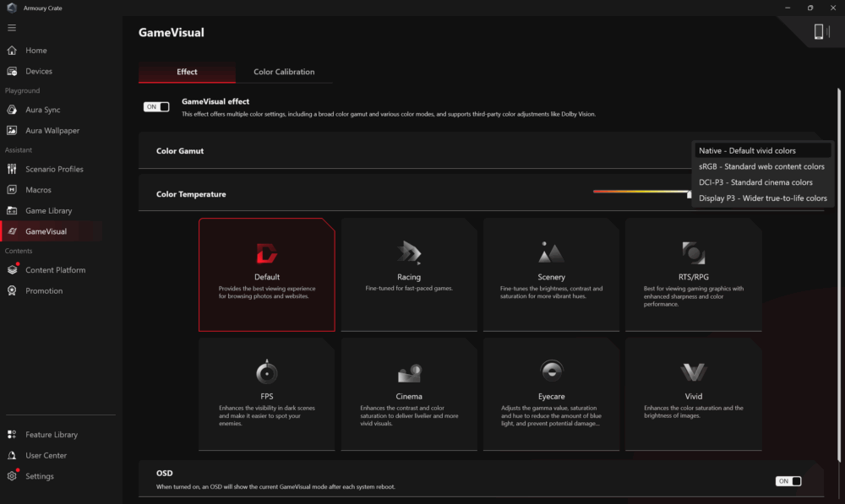Image resolution: width=845 pixels, height=504 pixels.
Task: Select the Racing mode icon
Action: pos(409,252)
